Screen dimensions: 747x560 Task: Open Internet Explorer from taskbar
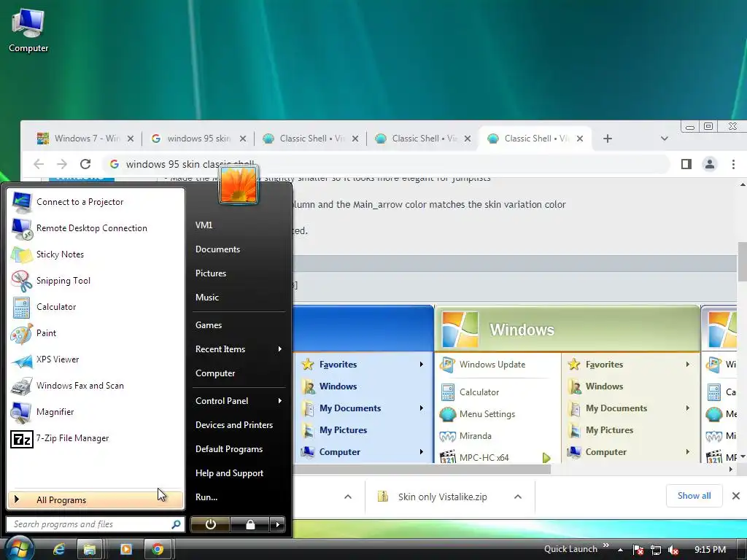pos(58,549)
